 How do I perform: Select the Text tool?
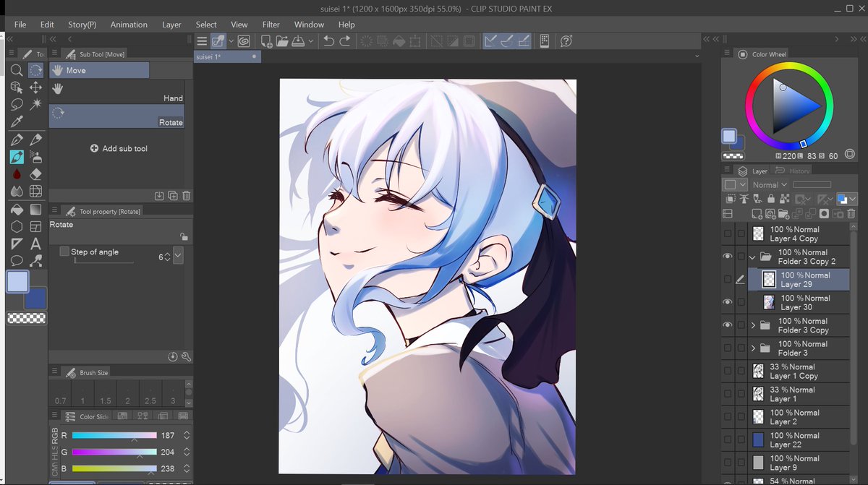click(x=35, y=244)
